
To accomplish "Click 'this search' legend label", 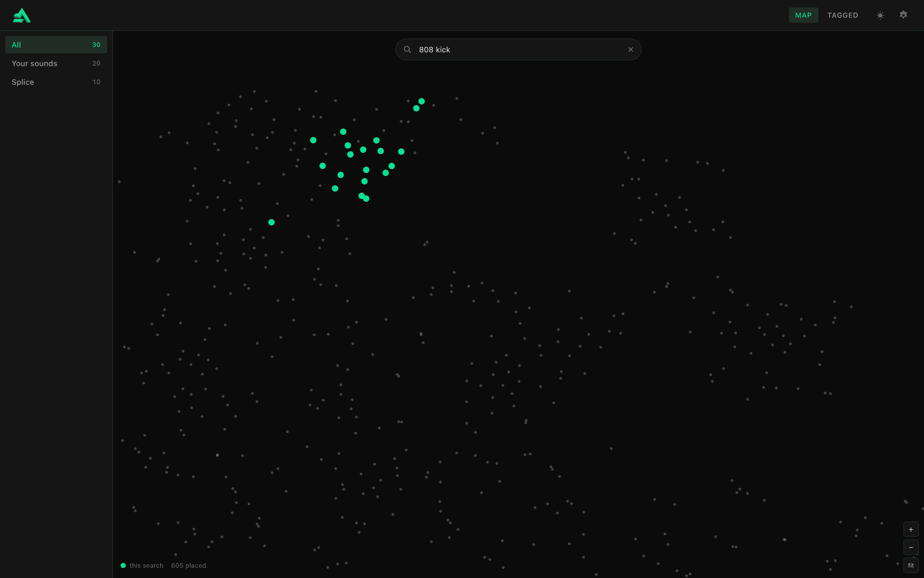I will [x=146, y=565].
